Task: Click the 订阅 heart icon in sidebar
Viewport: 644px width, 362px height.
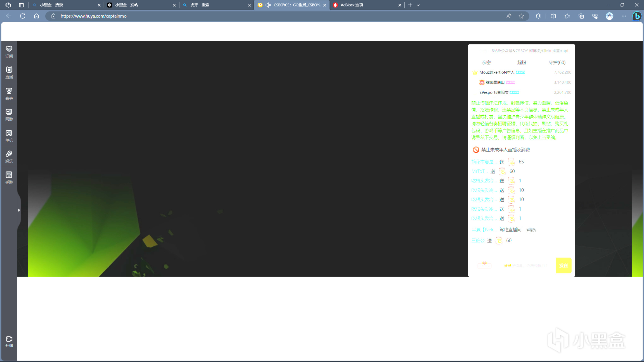Action: point(9,49)
